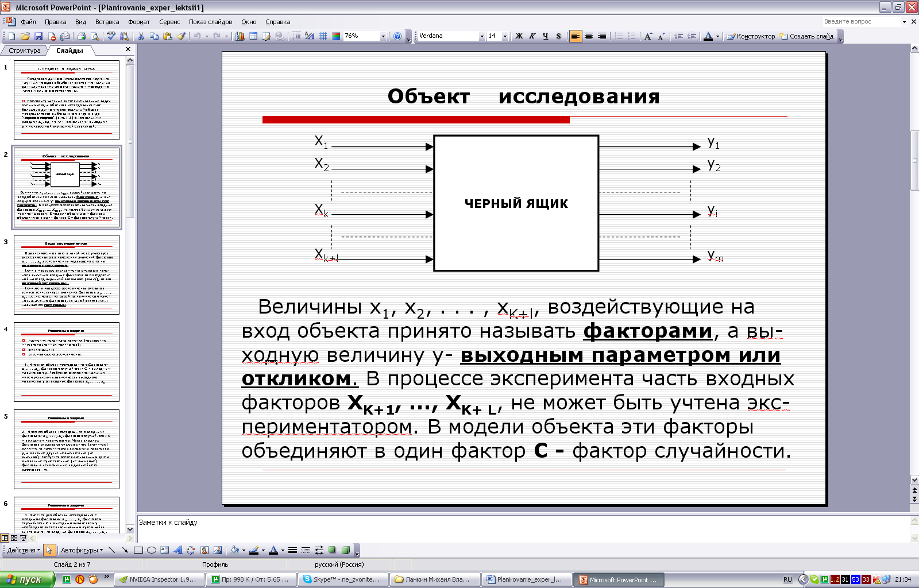Toggle center text alignment

589,36
